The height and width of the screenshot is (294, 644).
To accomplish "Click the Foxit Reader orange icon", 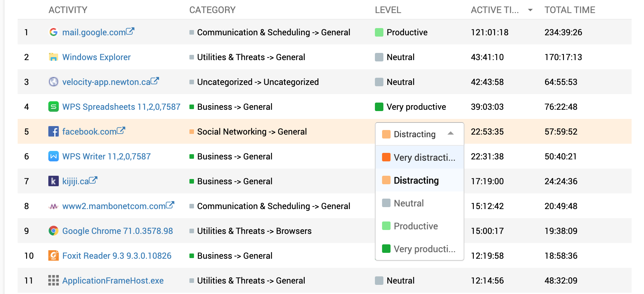I will click(53, 255).
